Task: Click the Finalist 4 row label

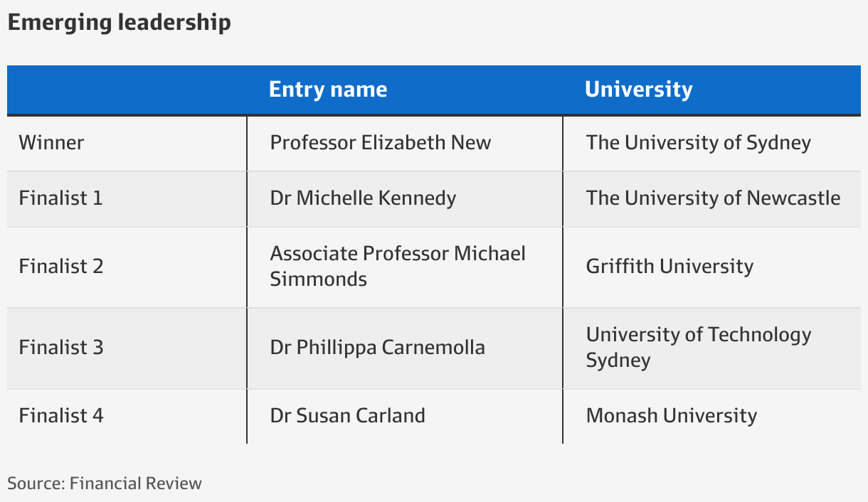Action: [61, 415]
